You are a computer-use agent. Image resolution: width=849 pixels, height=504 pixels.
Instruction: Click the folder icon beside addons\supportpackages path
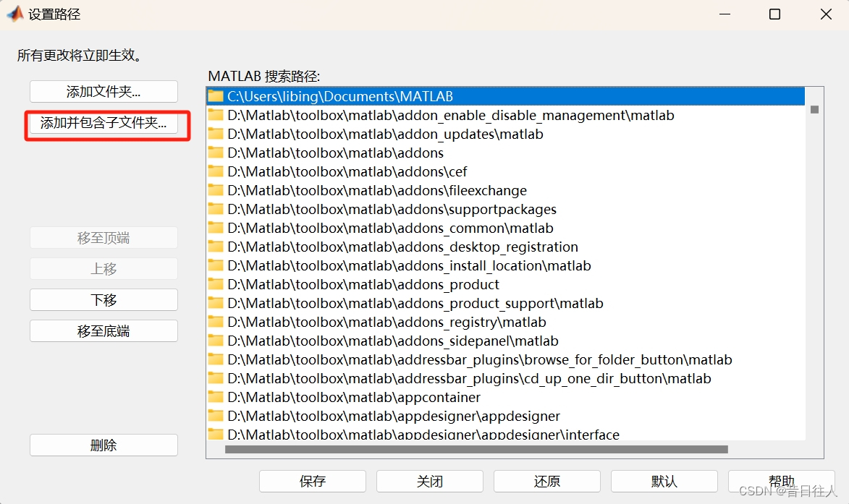pyautogui.click(x=216, y=209)
